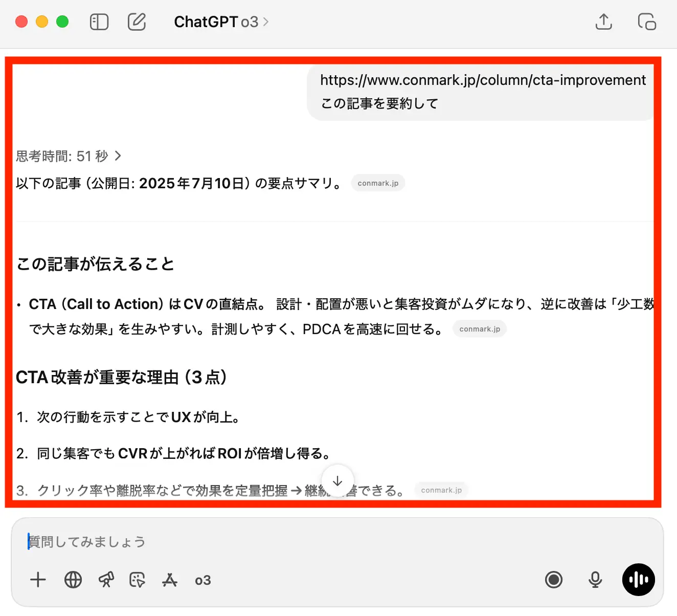Open the ChatGPT o3 model selector

(x=221, y=22)
